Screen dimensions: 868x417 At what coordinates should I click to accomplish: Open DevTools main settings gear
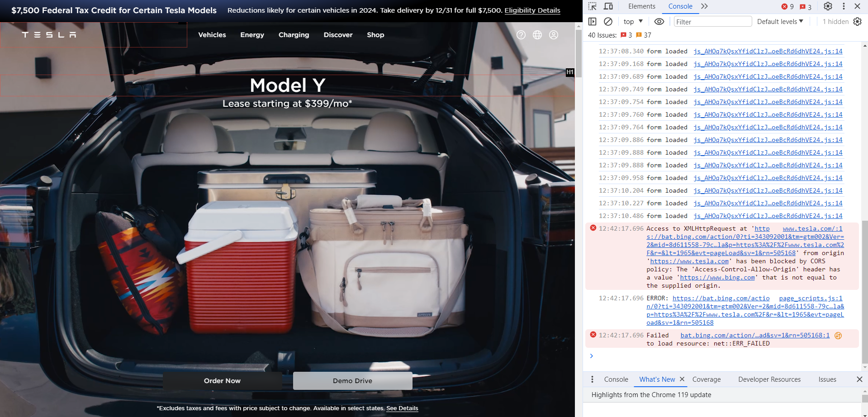coord(828,6)
